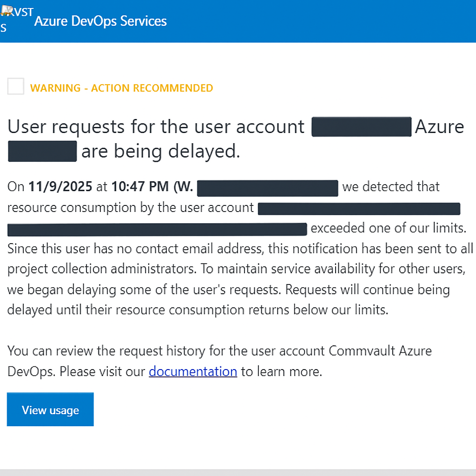Click the redacted block before "Azure" in headline

tap(361, 127)
